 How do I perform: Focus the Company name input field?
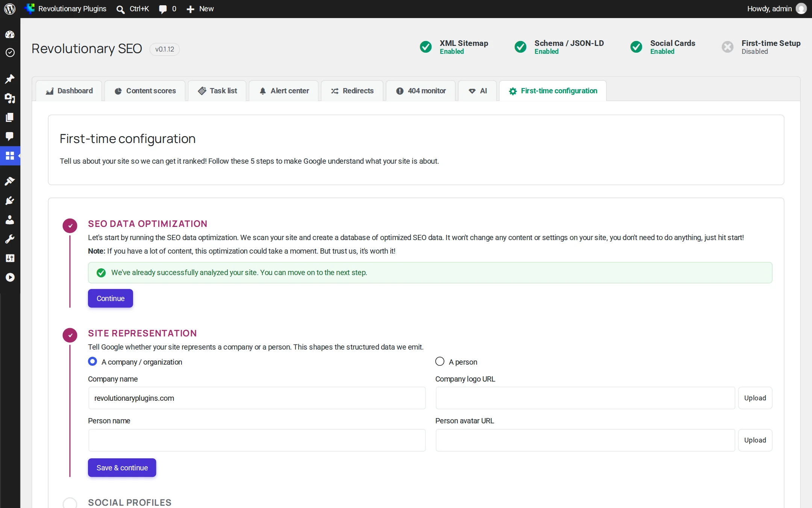coord(257,398)
